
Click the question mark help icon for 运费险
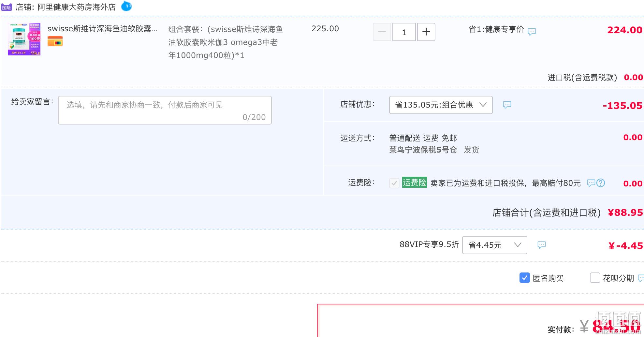[x=601, y=183]
